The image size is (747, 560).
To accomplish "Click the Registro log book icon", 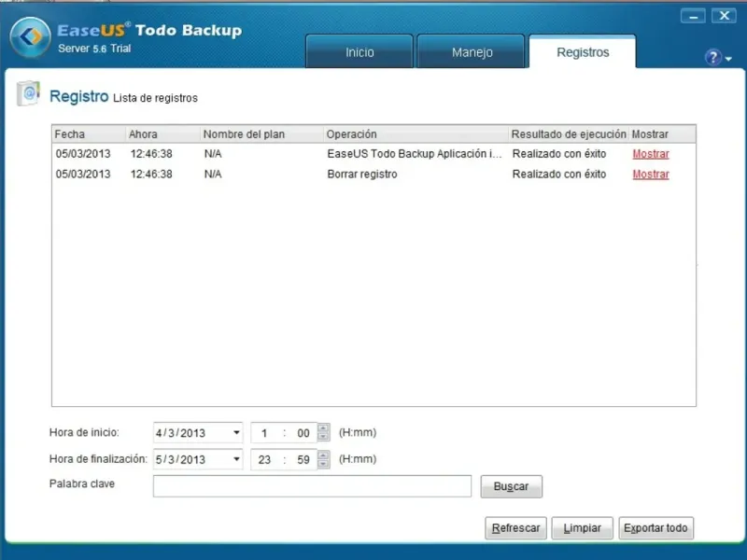I will (28, 92).
